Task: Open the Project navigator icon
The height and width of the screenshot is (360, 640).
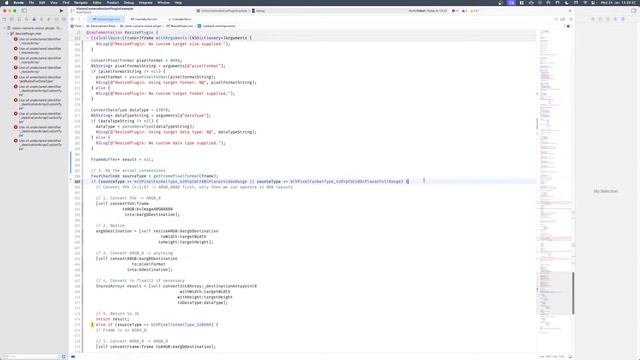Action: [x=4, y=19]
